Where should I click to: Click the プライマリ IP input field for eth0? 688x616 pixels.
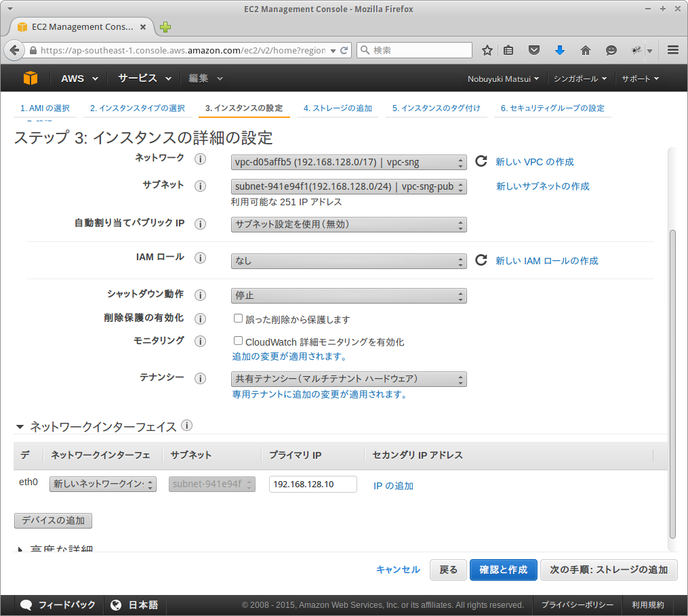(x=312, y=484)
